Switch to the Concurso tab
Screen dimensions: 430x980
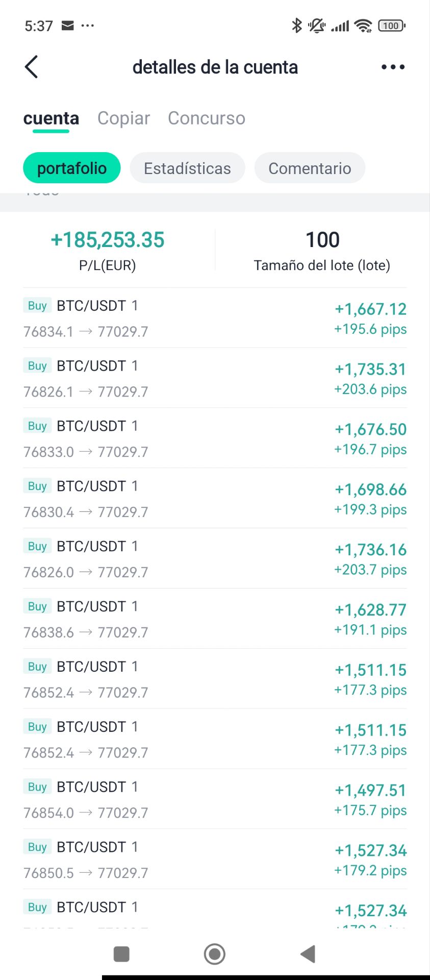[207, 118]
